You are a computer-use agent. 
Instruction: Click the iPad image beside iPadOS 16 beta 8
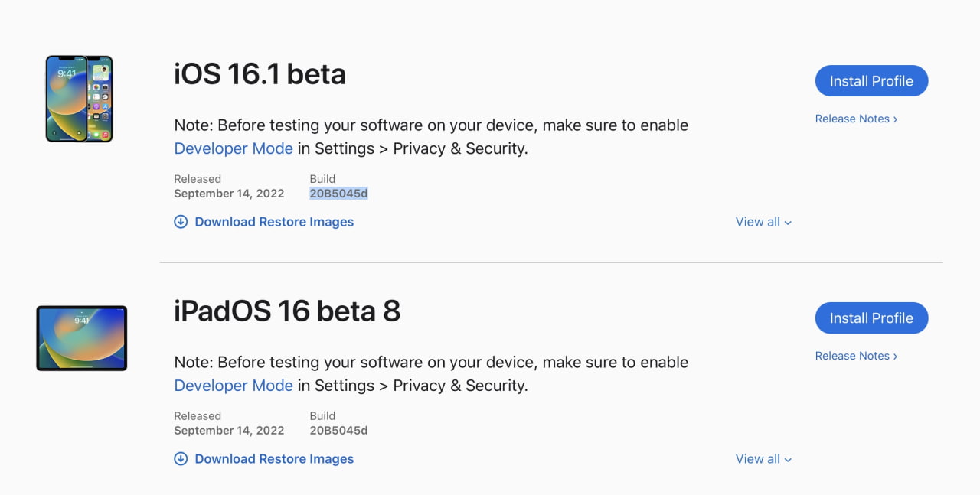pos(82,337)
